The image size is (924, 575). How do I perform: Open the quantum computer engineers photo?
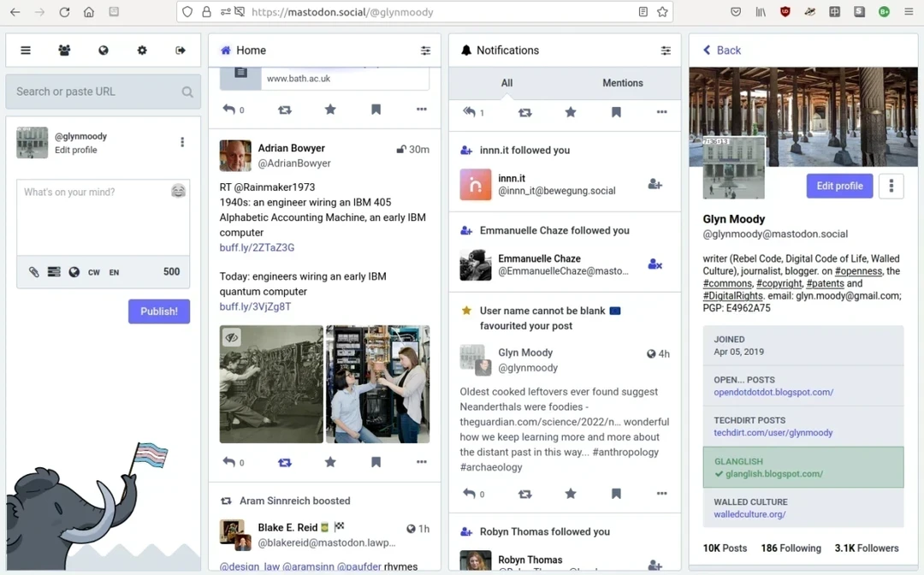378,383
